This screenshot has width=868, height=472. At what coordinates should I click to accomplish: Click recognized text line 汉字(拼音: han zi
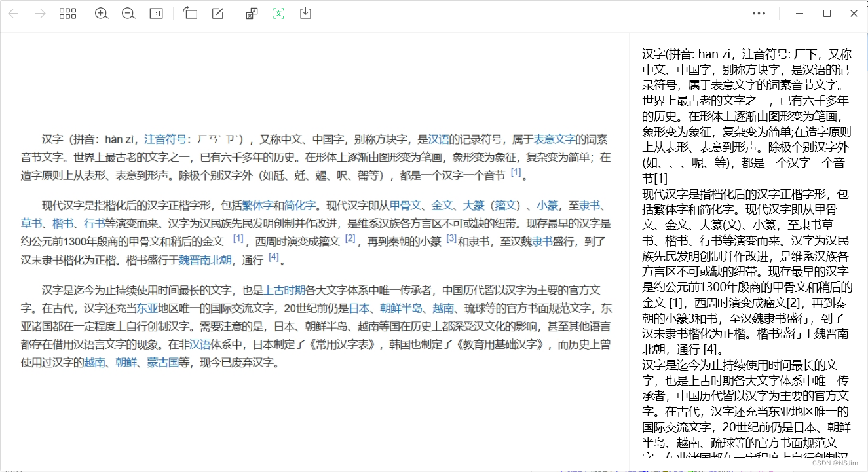click(x=747, y=54)
